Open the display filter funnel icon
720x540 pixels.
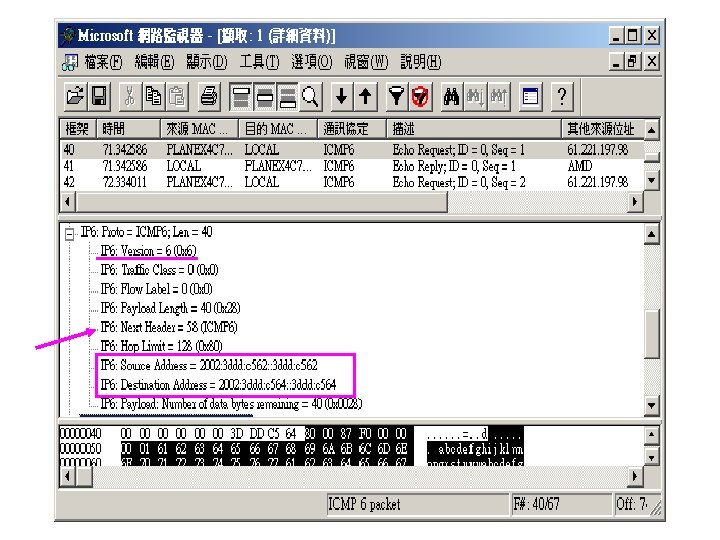point(397,96)
